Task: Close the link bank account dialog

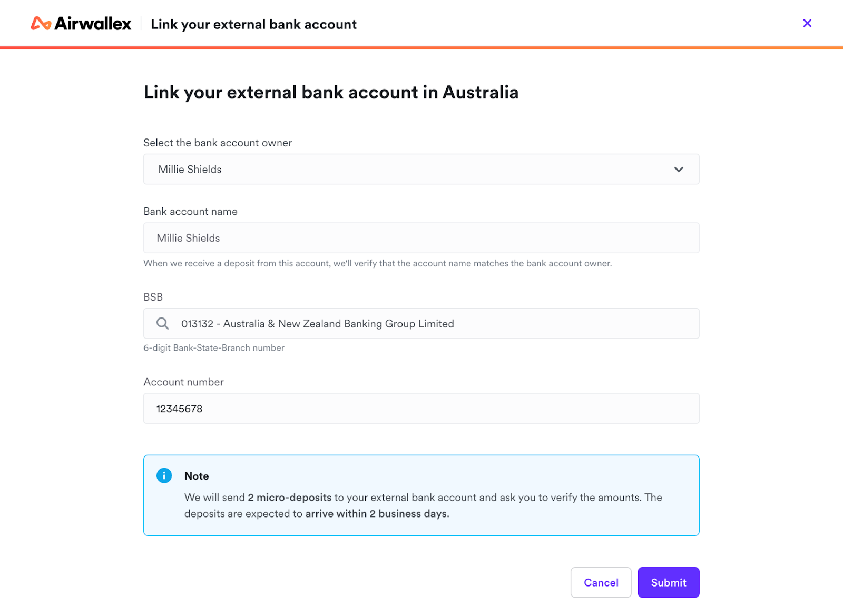Action: 807,23
